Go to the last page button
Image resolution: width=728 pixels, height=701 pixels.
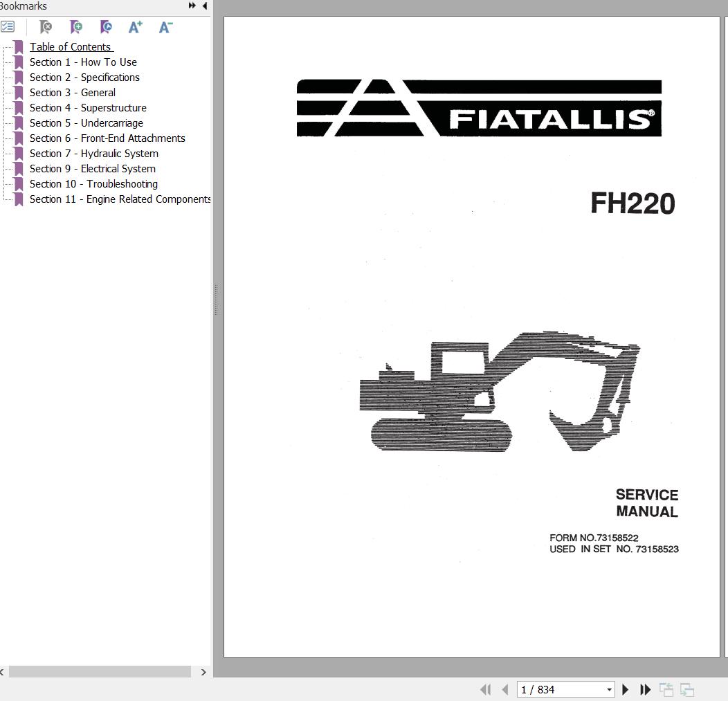tap(646, 689)
